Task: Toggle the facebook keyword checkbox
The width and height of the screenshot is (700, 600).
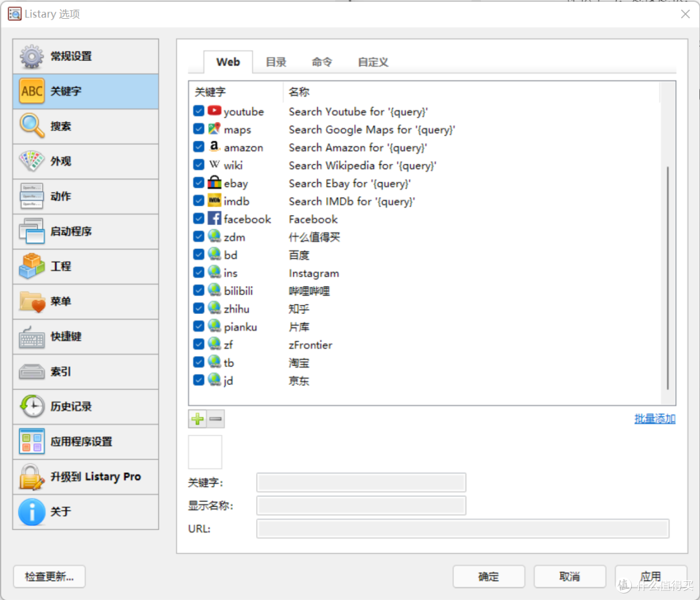Action: (199, 219)
